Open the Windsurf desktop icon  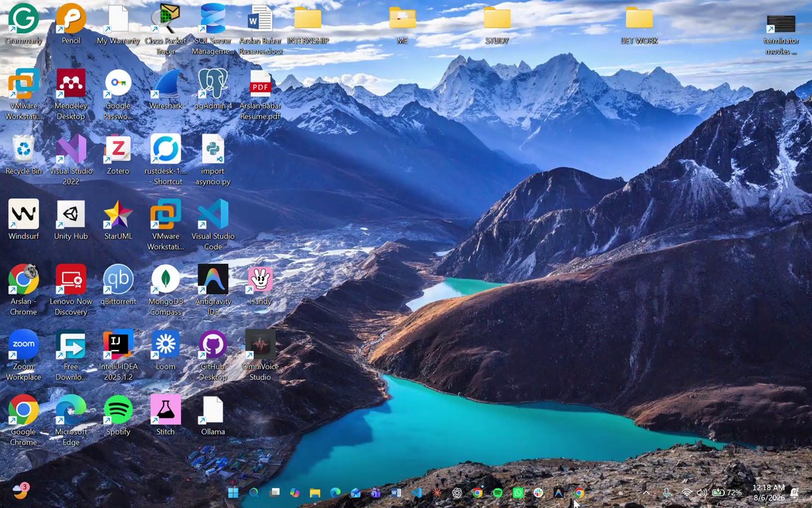tap(23, 214)
